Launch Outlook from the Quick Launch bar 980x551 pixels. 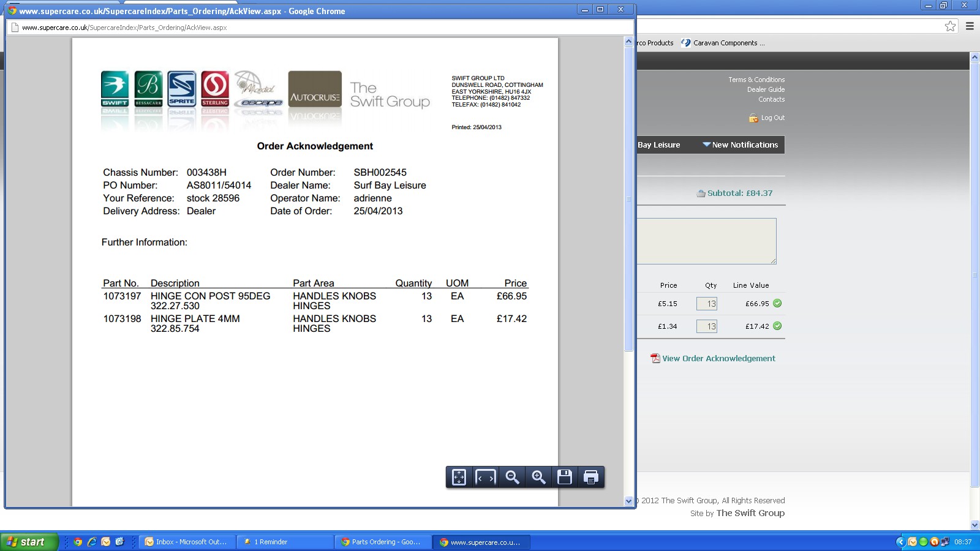(106, 542)
